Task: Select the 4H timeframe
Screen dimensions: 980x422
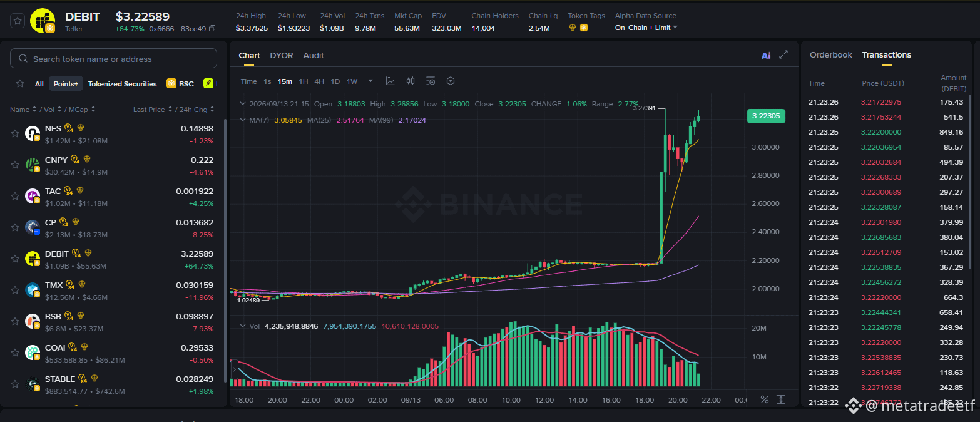Action: click(319, 81)
